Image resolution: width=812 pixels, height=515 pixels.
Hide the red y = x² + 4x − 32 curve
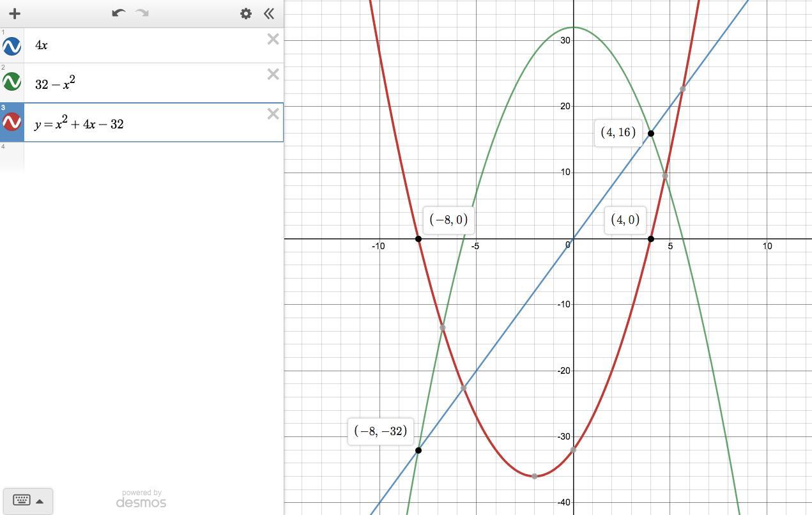tap(11, 121)
